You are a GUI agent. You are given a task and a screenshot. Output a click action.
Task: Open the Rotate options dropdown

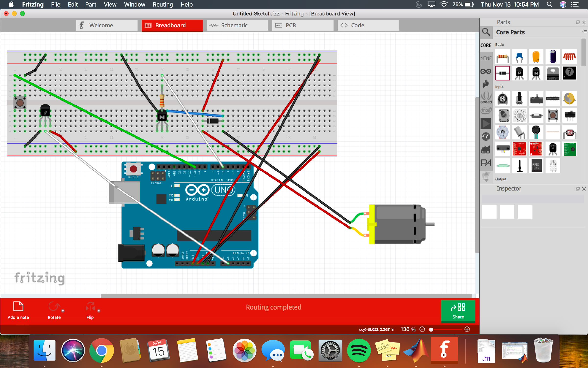pos(63,310)
